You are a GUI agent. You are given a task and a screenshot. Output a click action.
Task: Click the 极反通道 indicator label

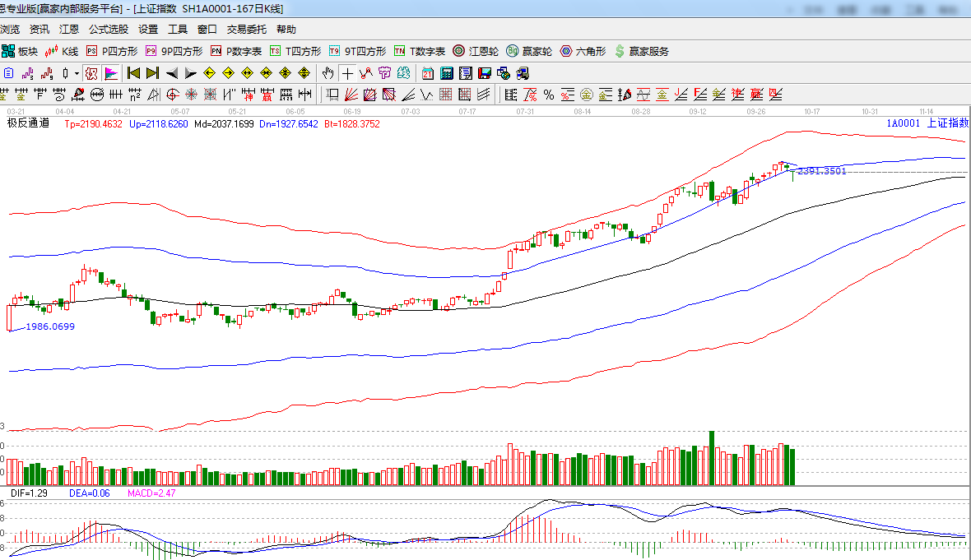coord(29,123)
